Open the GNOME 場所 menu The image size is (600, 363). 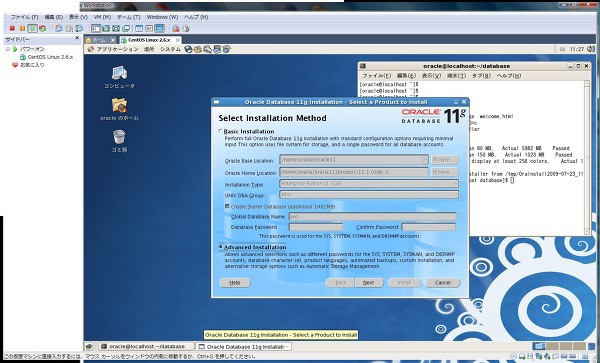149,49
